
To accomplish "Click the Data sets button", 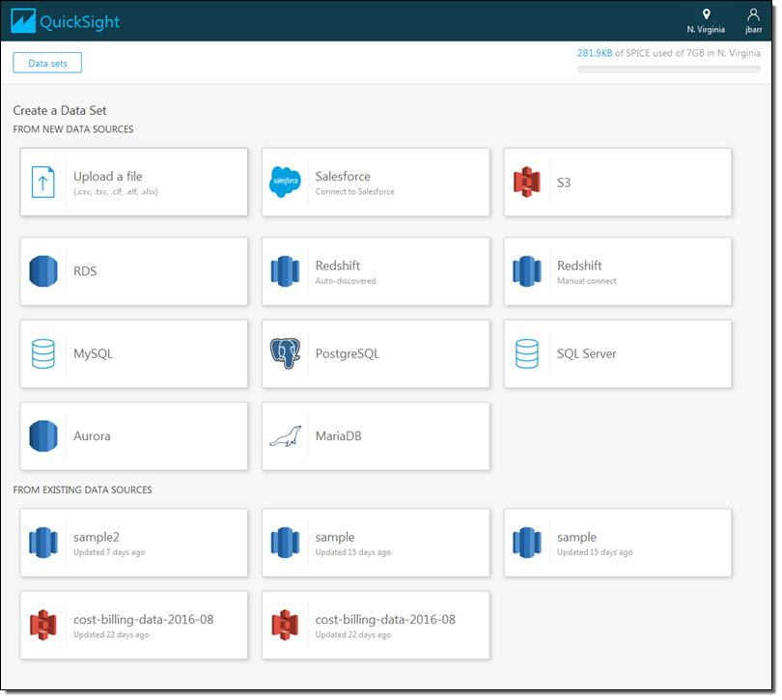I will tap(47, 63).
